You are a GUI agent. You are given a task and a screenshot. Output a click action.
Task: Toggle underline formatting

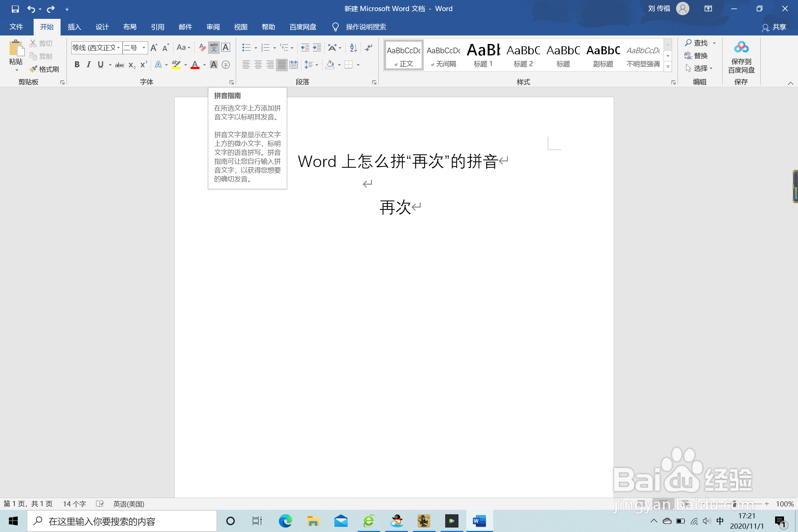pos(100,65)
